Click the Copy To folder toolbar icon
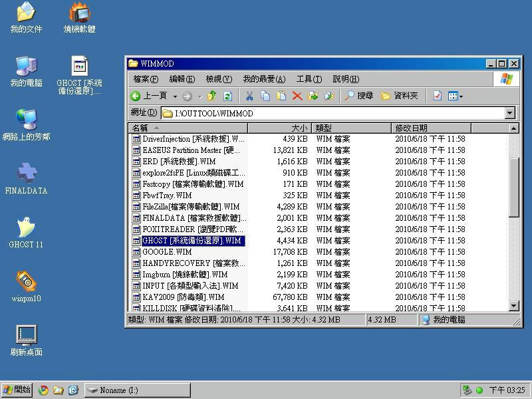The height and width of the screenshot is (399, 532). [329, 96]
